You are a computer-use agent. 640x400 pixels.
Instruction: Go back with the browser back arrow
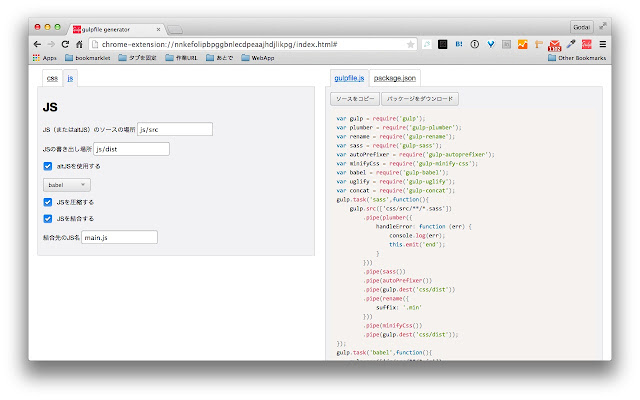point(37,44)
